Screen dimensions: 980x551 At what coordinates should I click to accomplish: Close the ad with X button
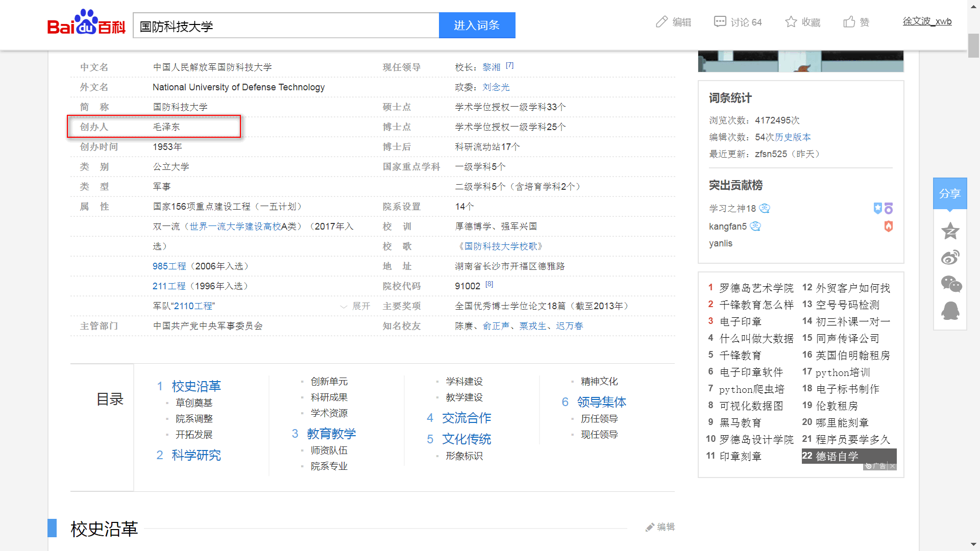(892, 466)
